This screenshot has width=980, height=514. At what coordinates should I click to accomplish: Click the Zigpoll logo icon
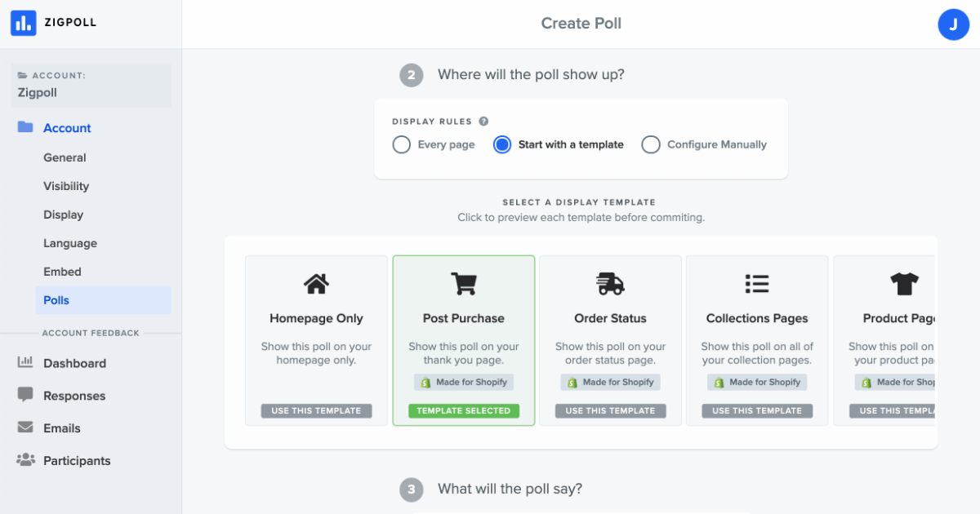22,23
